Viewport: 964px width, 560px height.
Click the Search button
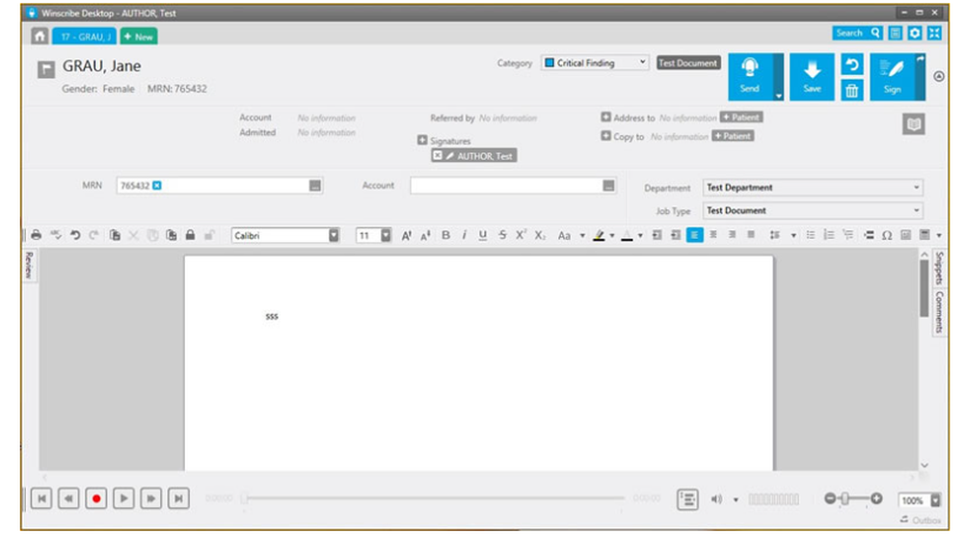click(858, 33)
